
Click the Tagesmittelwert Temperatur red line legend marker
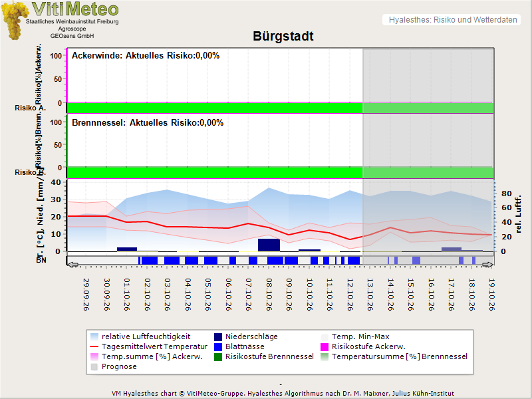[94, 346]
